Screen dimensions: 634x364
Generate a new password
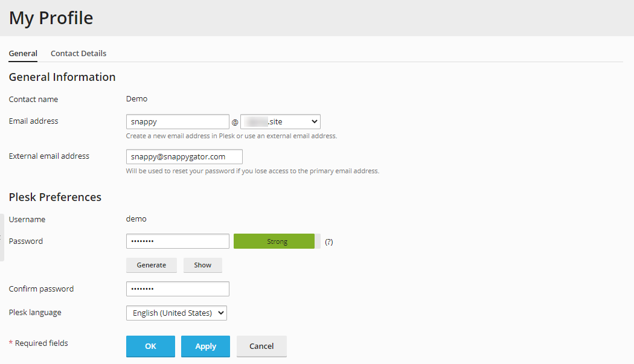click(x=151, y=265)
